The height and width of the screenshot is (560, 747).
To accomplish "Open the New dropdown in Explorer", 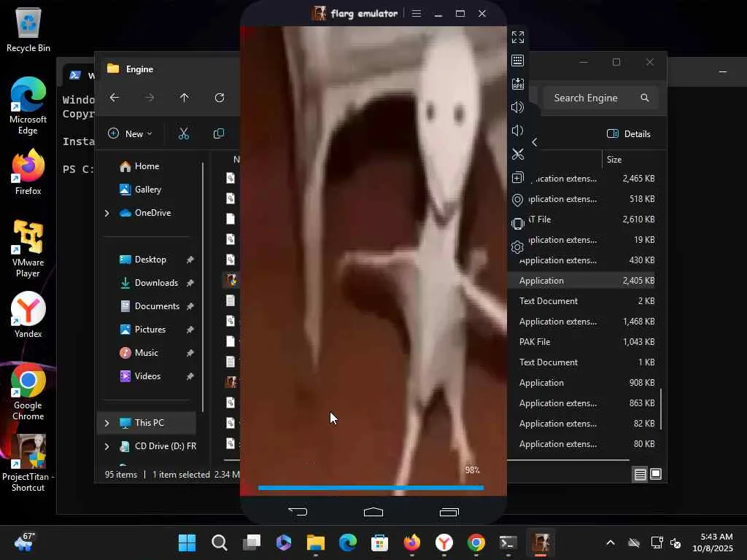I will pyautogui.click(x=130, y=134).
